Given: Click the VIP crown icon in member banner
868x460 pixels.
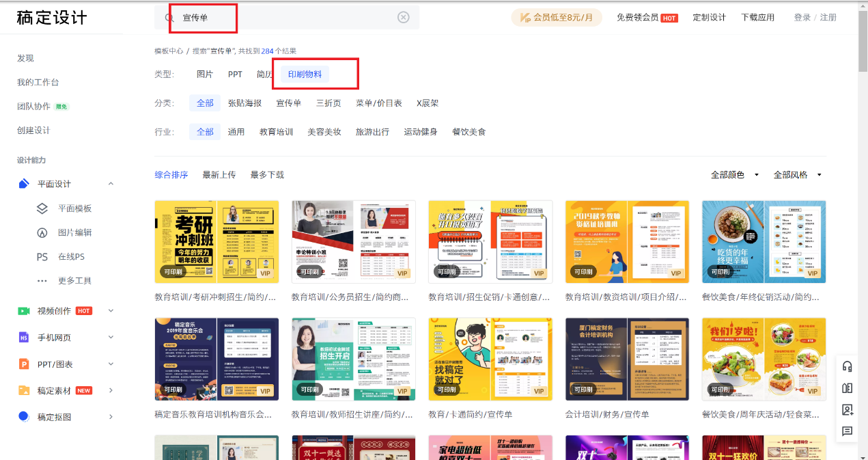Looking at the screenshot, I should [x=525, y=17].
